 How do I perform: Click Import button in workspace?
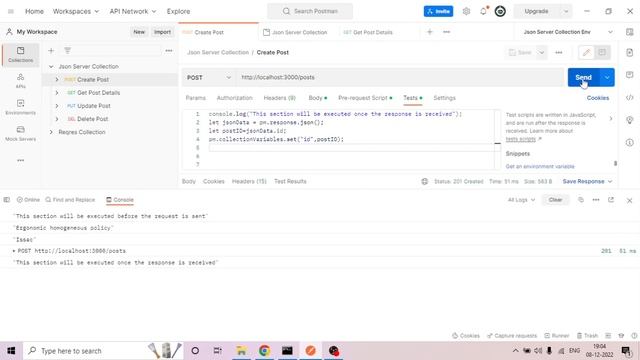point(162,32)
